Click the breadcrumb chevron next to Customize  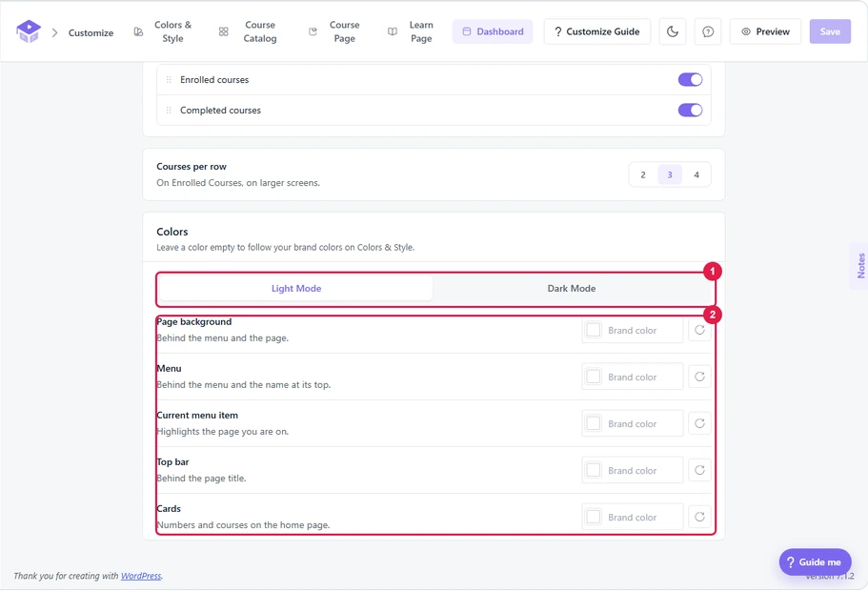[x=55, y=32]
